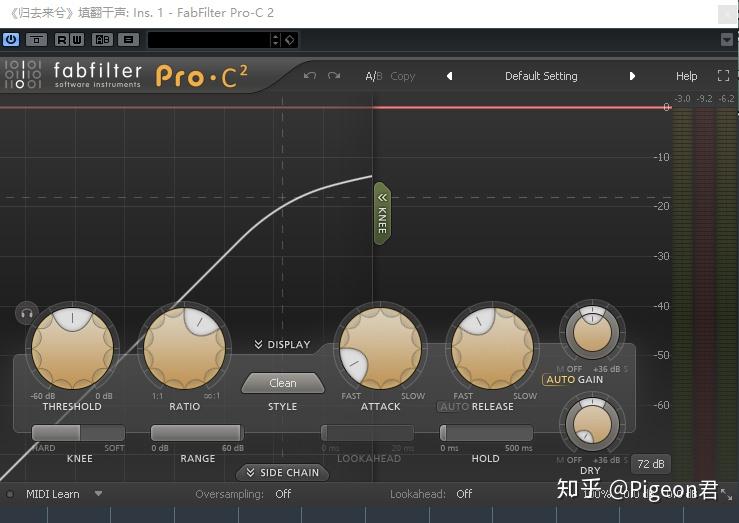The width and height of the screenshot is (739, 523).
Task: Copy settings to the other state
Action: (402, 76)
